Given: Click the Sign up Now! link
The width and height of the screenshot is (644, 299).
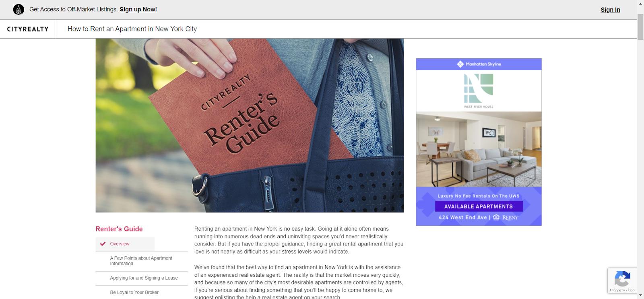Looking at the screenshot, I should point(138,9).
